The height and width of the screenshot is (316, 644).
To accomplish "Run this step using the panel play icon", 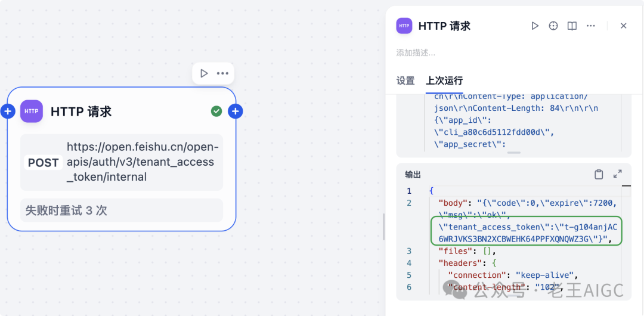I will coord(535,26).
